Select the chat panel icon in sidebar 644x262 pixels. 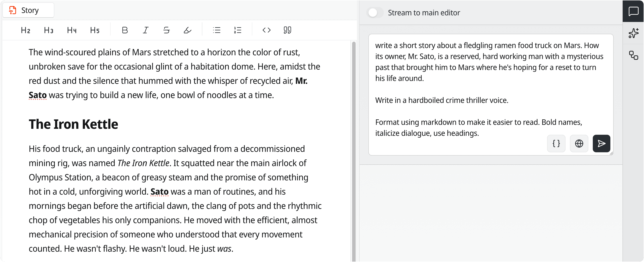pyautogui.click(x=634, y=11)
